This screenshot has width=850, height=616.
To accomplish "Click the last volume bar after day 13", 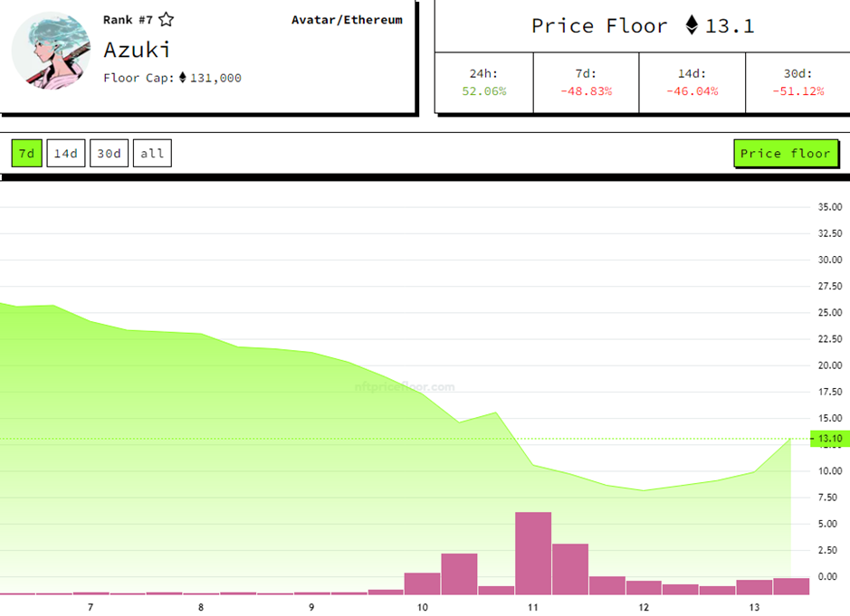I will pyautogui.click(x=791, y=586).
